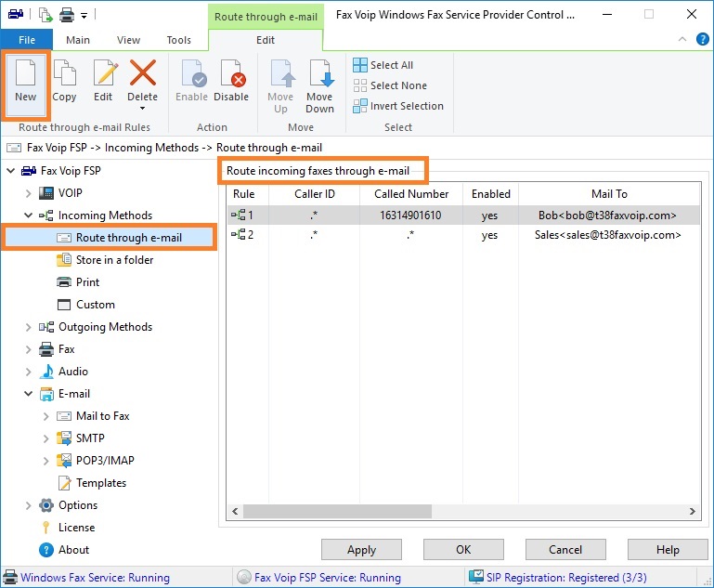Select the Print tree item

tap(87, 282)
